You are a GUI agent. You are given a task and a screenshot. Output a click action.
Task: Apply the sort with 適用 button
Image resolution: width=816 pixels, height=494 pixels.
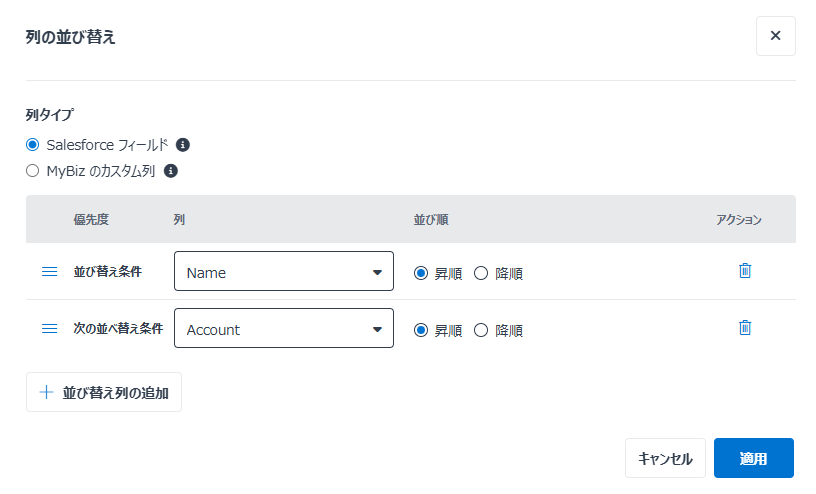(753, 459)
